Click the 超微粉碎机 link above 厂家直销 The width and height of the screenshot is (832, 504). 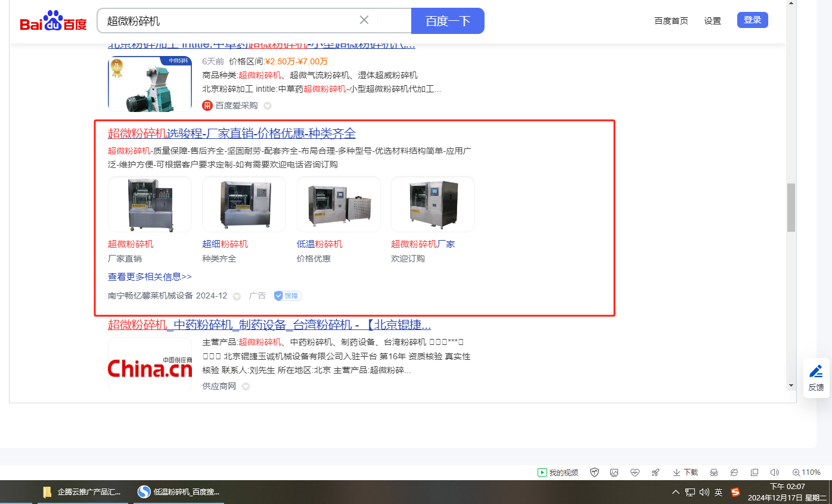pos(131,244)
